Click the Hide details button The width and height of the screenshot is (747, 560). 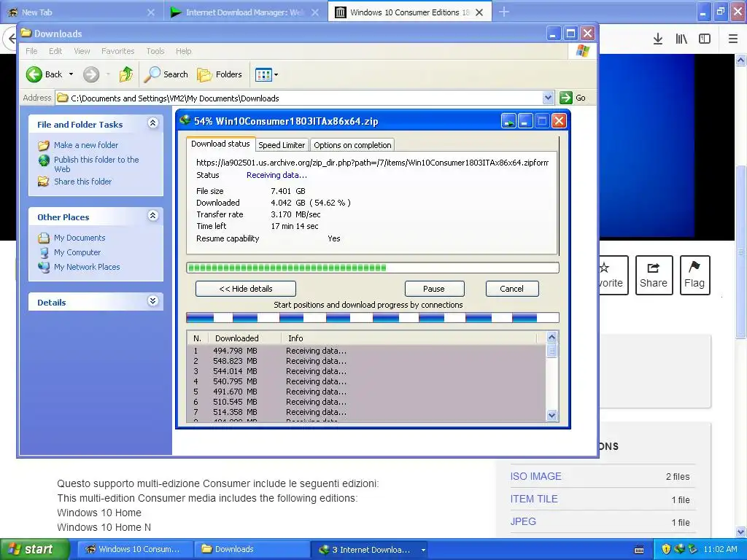click(x=245, y=289)
